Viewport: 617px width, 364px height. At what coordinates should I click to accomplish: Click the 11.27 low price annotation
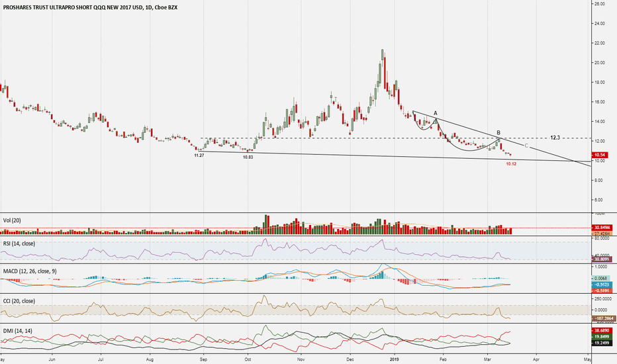[199, 156]
